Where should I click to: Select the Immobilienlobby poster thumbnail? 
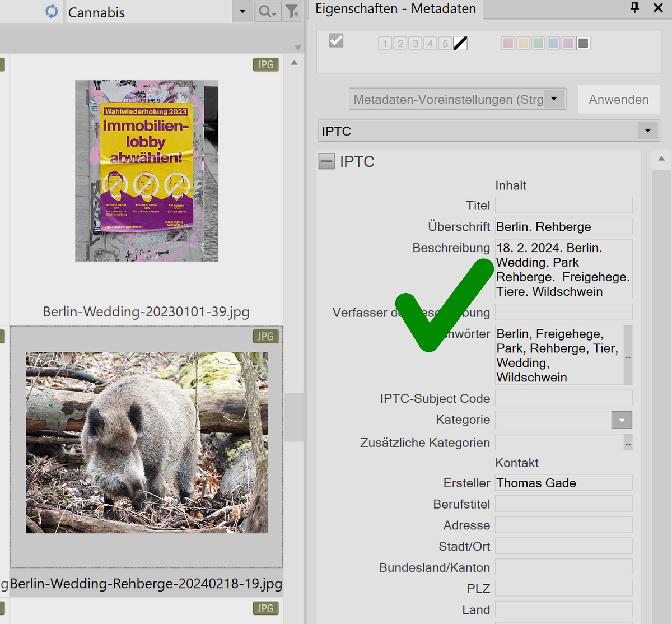147,170
